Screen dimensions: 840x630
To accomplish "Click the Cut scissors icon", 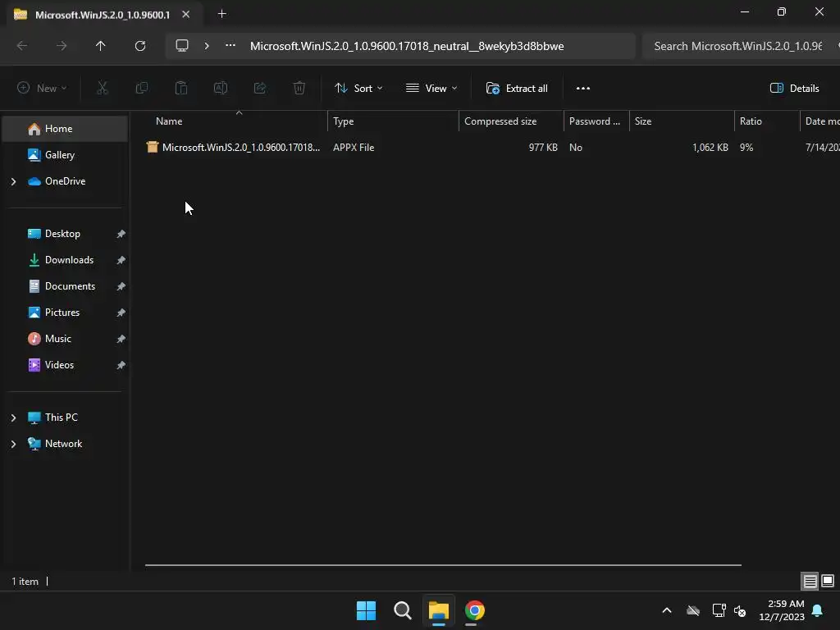I will (103, 89).
